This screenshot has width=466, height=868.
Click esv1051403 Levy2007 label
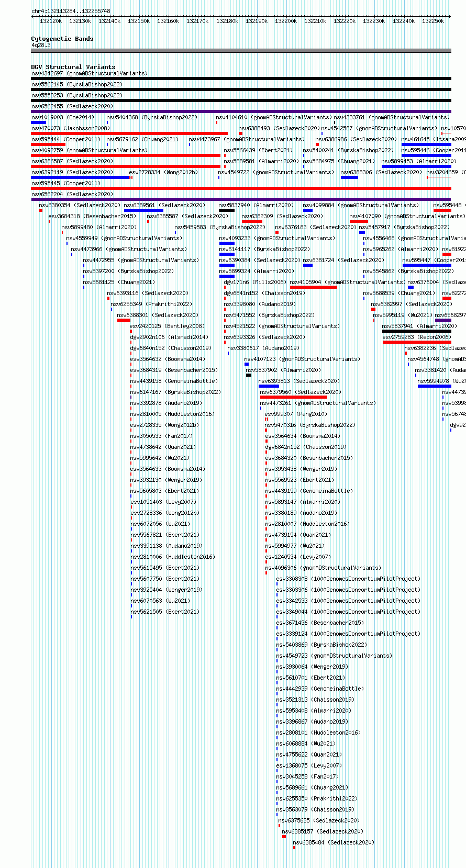163,502
